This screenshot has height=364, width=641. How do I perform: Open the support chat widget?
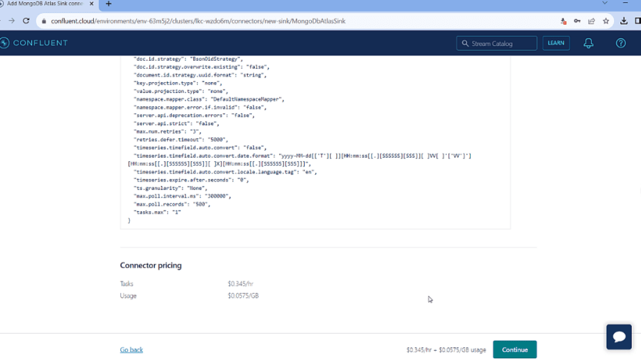619,337
